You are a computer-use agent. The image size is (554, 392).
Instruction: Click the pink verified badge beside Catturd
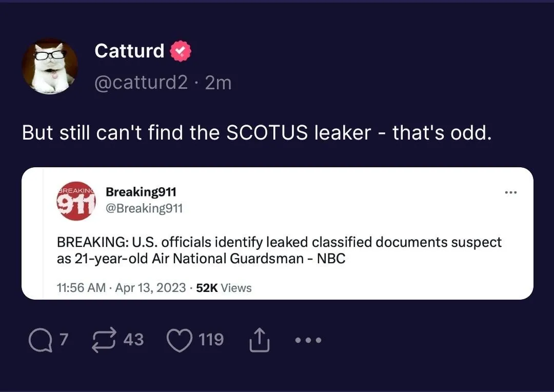point(180,51)
